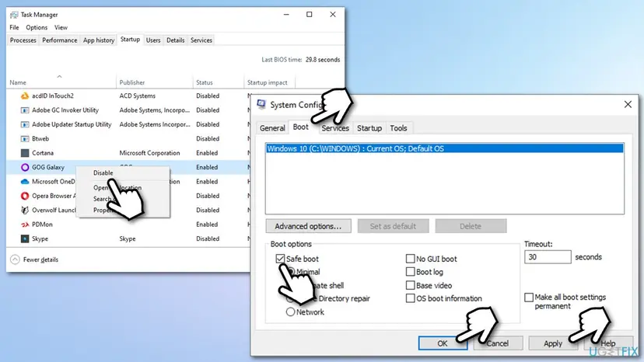Sort by the Publisher column header
Image resolution: width=644 pixels, height=362 pixels.
[155, 82]
